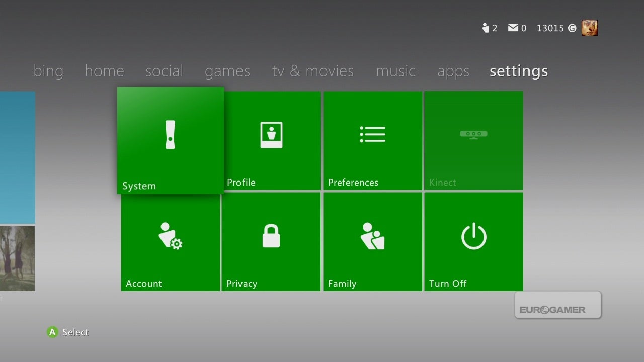Click the gamerscore G icon
This screenshot has width=644, height=362.
point(572,28)
